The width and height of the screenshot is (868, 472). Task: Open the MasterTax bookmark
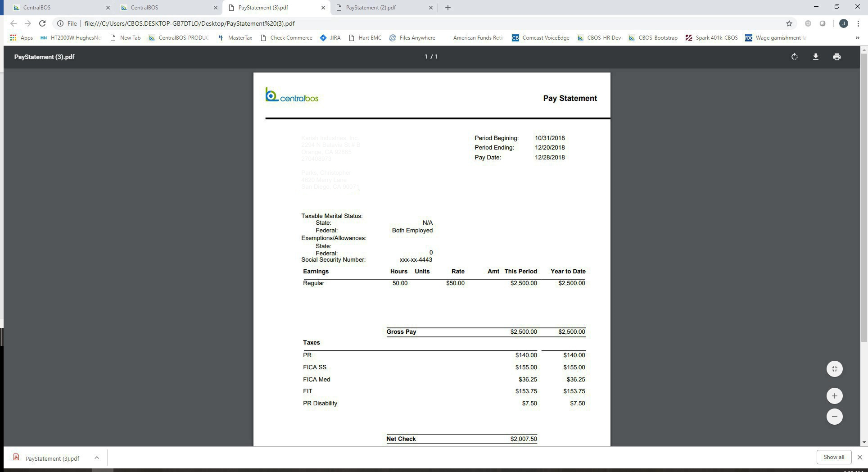tap(235, 38)
